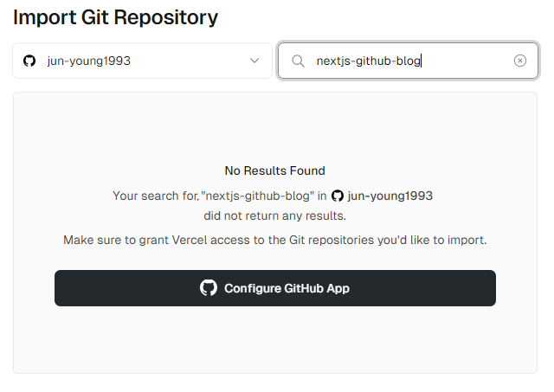Click the Import Git Repository title
This screenshot has height=392, width=554.
click(x=115, y=17)
